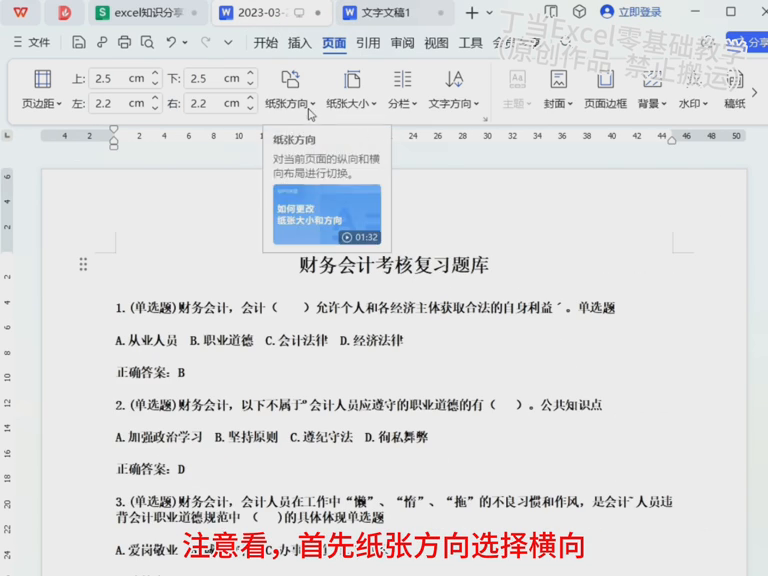Click the new tab plus icon
The image size is (768, 576).
click(x=472, y=13)
